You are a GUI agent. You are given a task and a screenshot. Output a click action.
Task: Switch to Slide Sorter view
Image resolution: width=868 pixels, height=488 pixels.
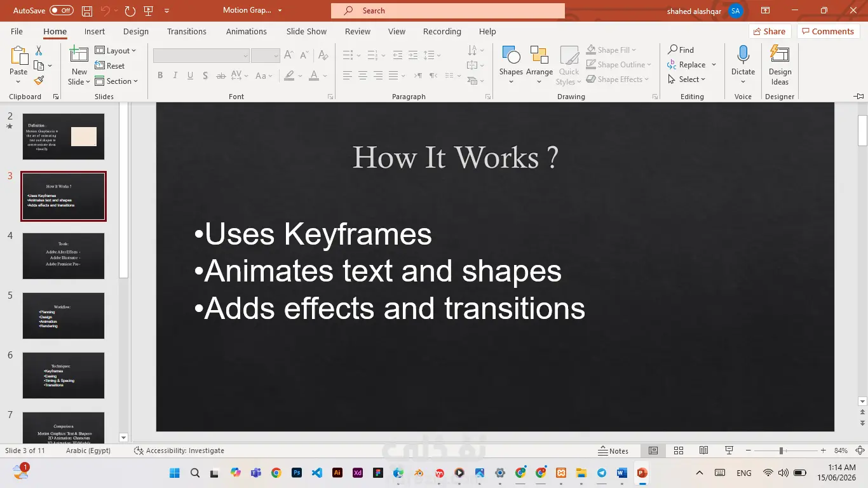click(x=679, y=451)
